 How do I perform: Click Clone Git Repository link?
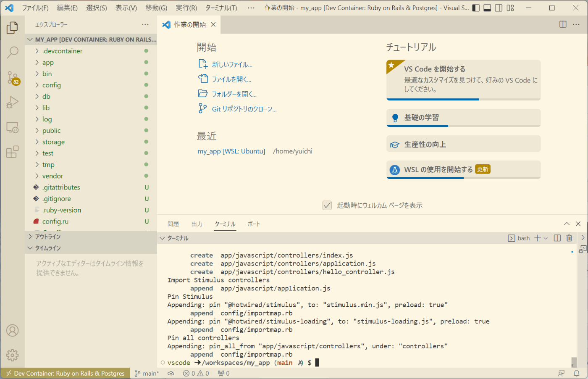click(x=237, y=109)
